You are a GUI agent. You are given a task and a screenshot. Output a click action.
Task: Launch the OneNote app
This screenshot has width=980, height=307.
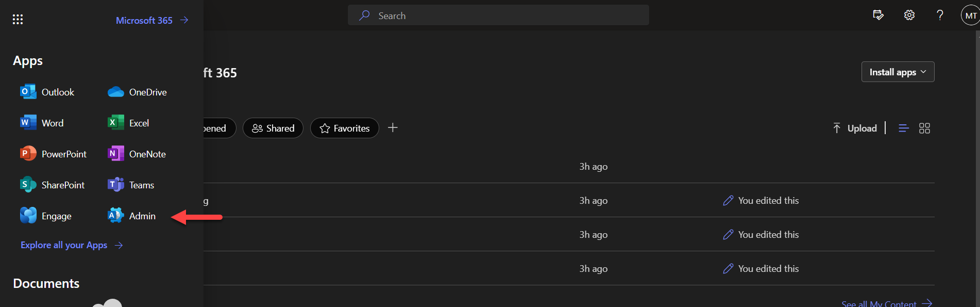(116, 154)
